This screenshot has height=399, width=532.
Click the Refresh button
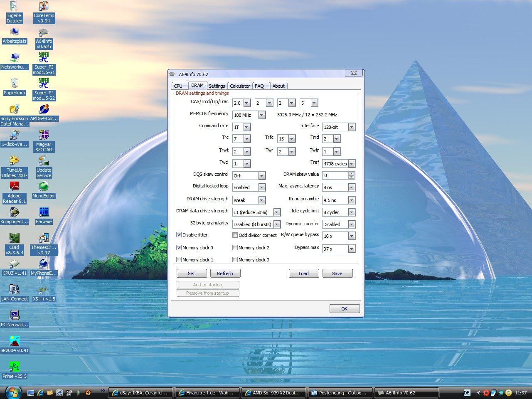pos(225,273)
